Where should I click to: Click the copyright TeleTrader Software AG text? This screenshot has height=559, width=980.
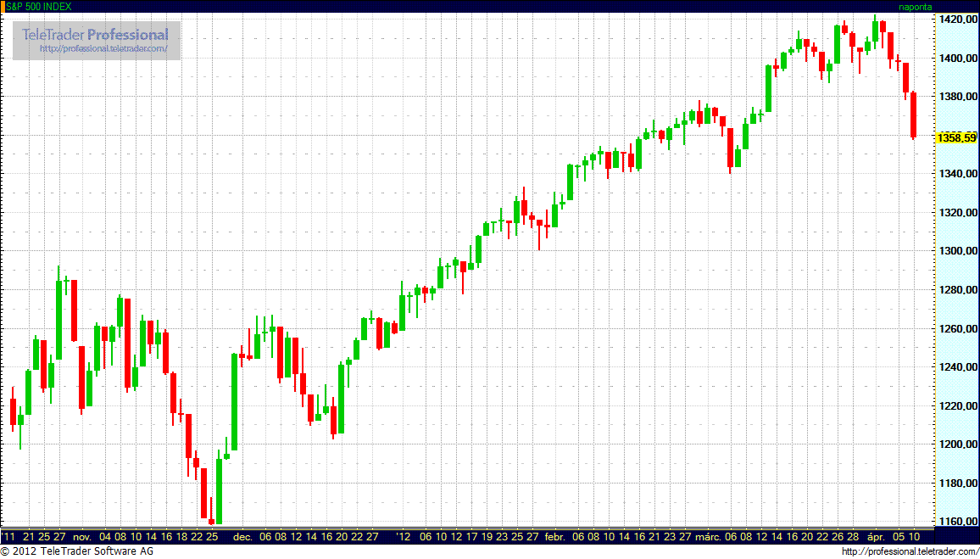coord(77,552)
